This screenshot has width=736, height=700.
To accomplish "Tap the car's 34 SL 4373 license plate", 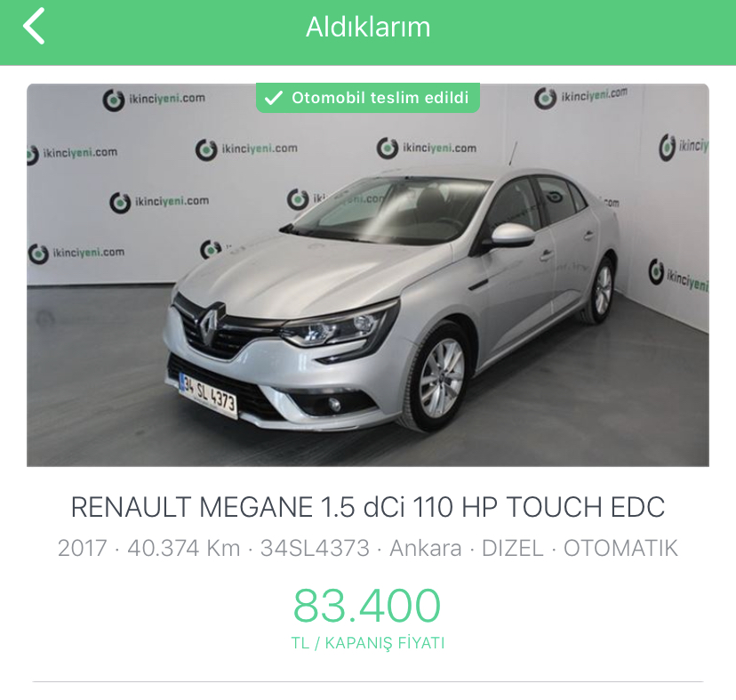I will tap(208, 395).
